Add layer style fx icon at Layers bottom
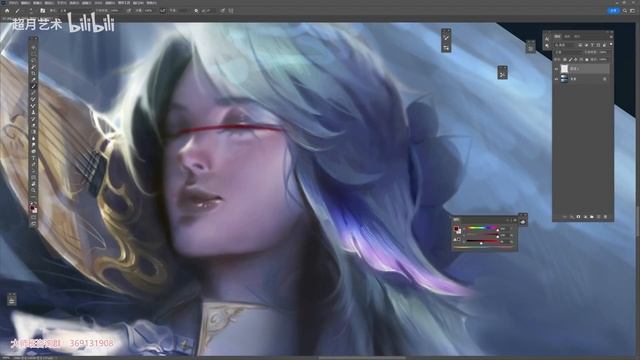The image size is (640, 360). pyautogui.click(x=572, y=217)
